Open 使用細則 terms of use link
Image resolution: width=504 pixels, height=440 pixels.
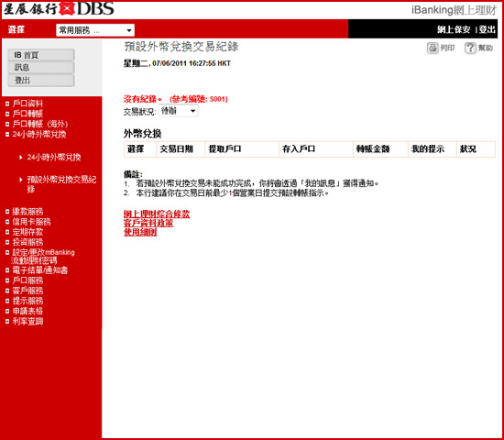pos(140,232)
